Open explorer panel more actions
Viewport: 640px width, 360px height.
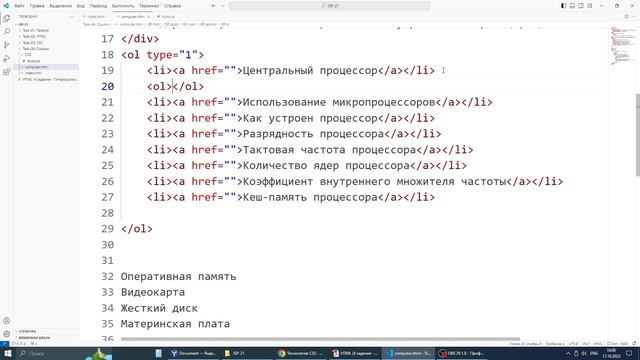coord(72,17)
